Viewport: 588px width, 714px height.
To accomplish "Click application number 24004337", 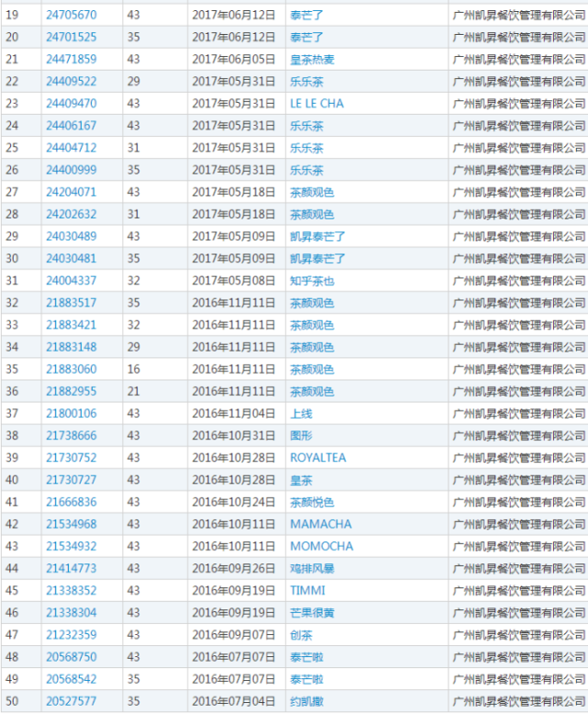I will pos(72,281).
